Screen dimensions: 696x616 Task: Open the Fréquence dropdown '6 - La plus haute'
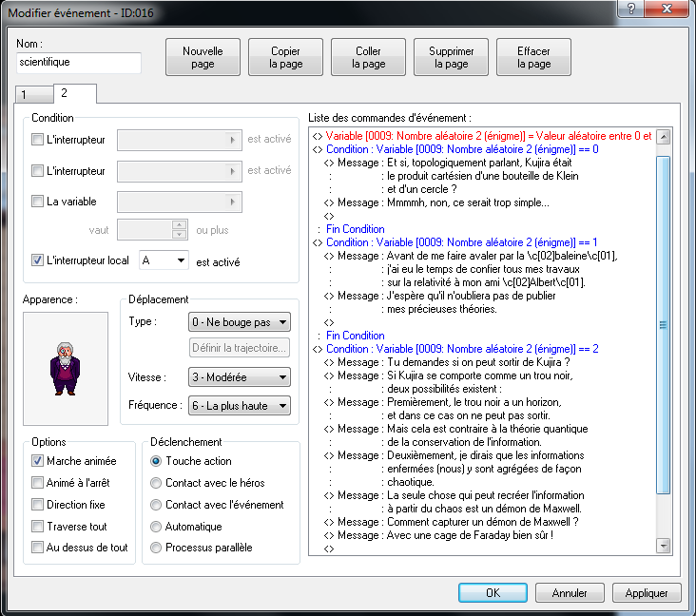pos(240,406)
